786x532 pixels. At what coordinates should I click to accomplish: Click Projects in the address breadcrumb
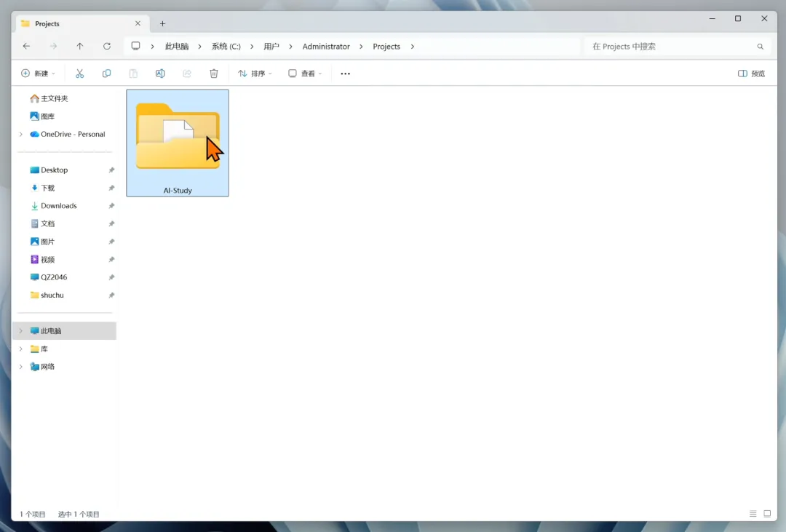click(x=386, y=46)
